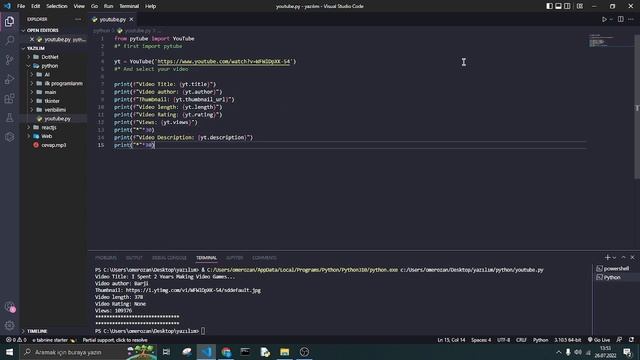Open the YouTube URL link in code
The width and height of the screenshot is (640, 360).
click(x=224, y=61)
